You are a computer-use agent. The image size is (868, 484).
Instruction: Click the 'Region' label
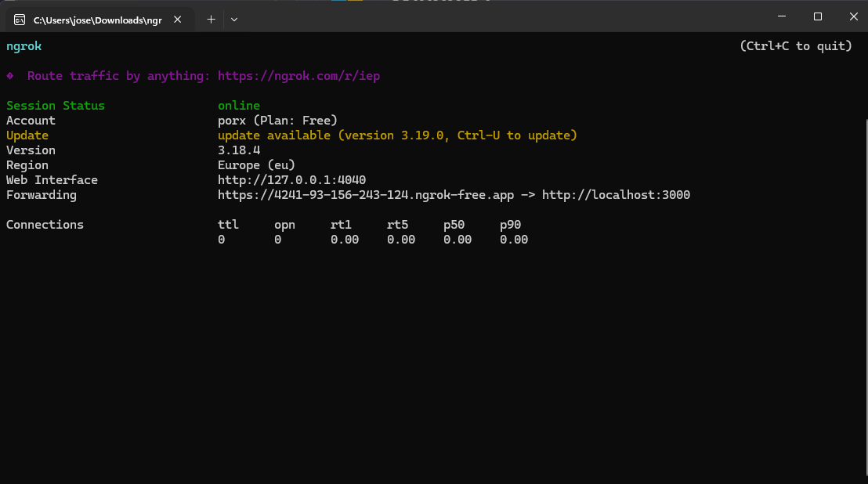pos(27,165)
